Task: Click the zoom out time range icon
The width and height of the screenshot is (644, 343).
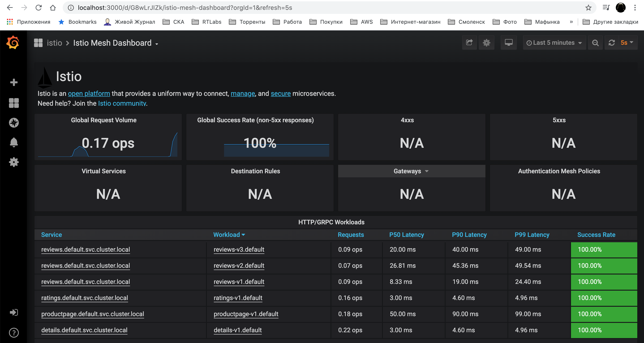Action: [595, 43]
